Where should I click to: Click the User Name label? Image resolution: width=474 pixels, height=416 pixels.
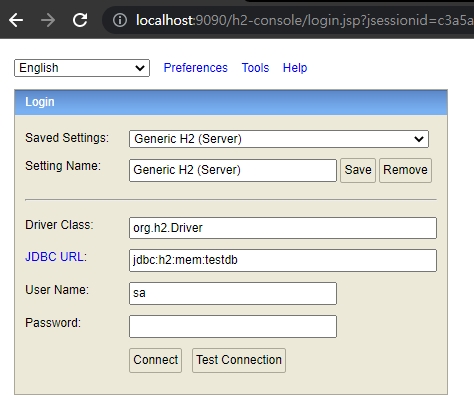click(57, 290)
